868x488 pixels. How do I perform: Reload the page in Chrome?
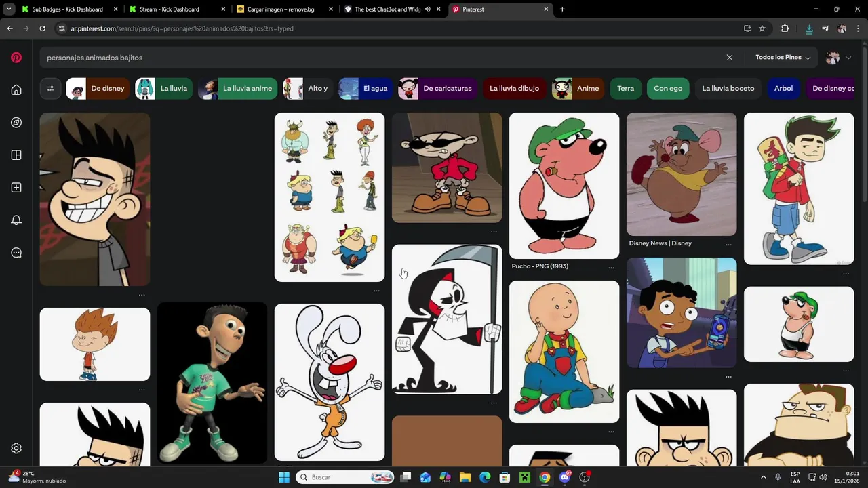(x=42, y=28)
